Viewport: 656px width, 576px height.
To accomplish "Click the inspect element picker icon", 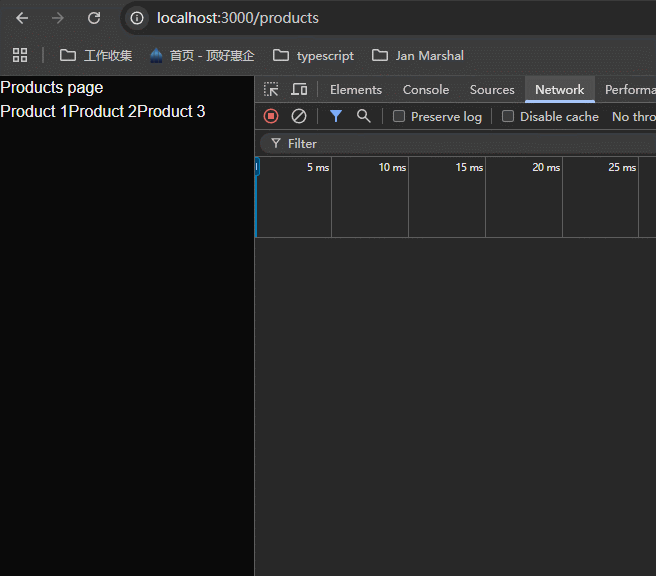I will (271, 90).
